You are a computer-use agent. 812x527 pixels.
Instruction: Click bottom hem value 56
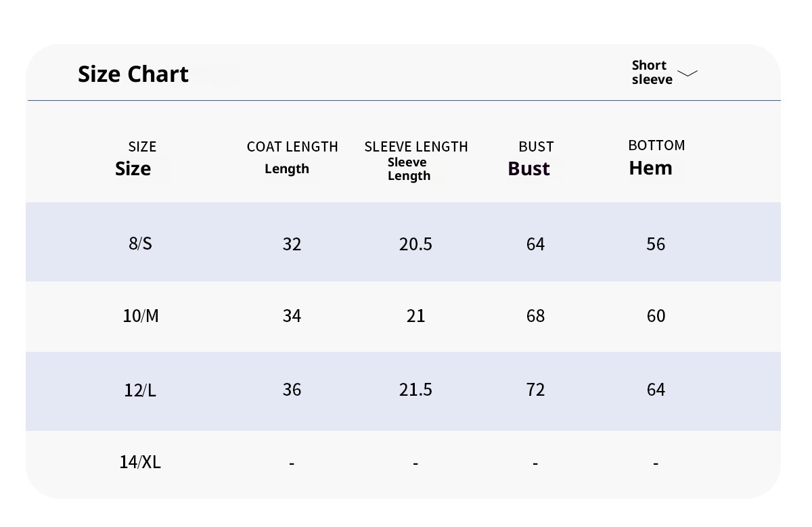(656, 244)
